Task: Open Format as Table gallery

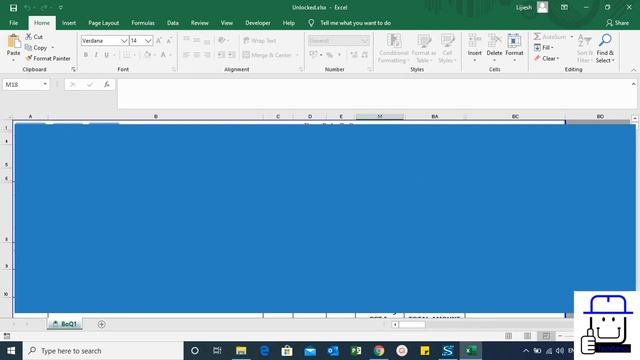Action: [424, 49]
